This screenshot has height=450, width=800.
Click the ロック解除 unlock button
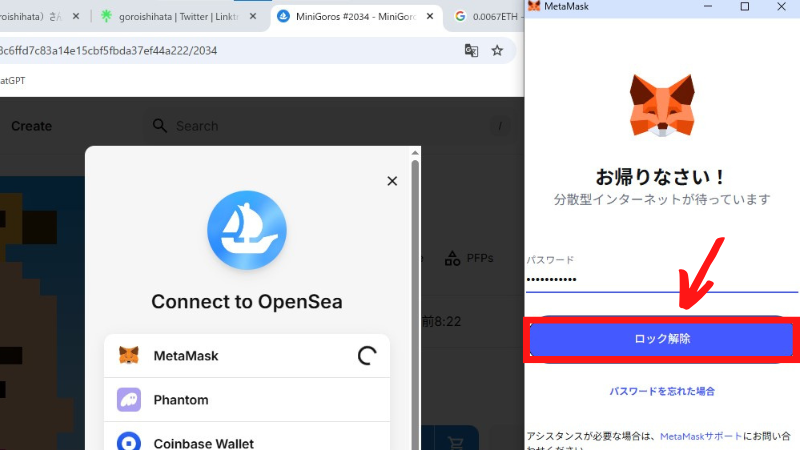click(661, 339)
